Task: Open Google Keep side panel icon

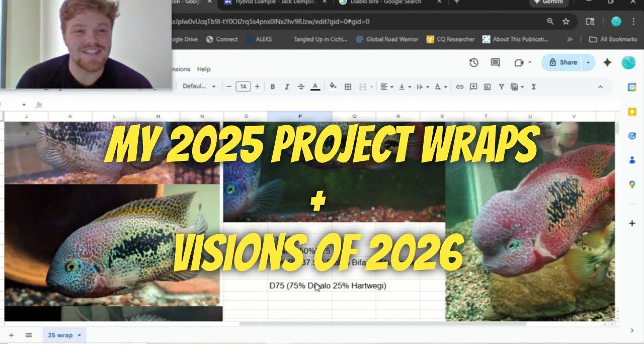Action: (632, 112)
